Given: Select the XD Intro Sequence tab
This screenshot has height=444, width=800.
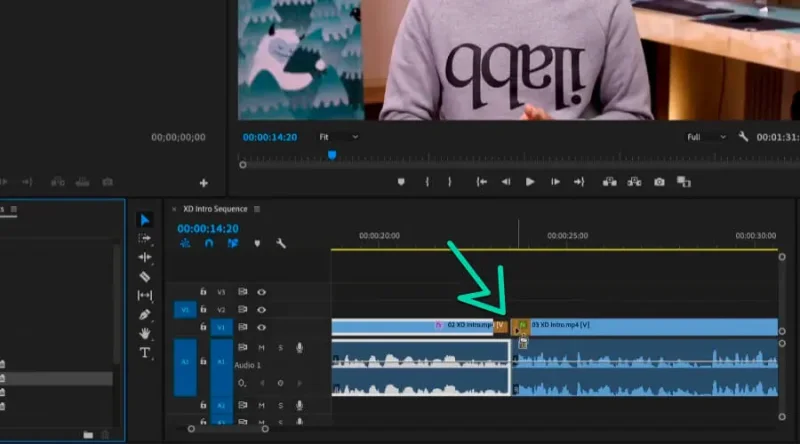Looking at the screenshot, I should point(215,209).
